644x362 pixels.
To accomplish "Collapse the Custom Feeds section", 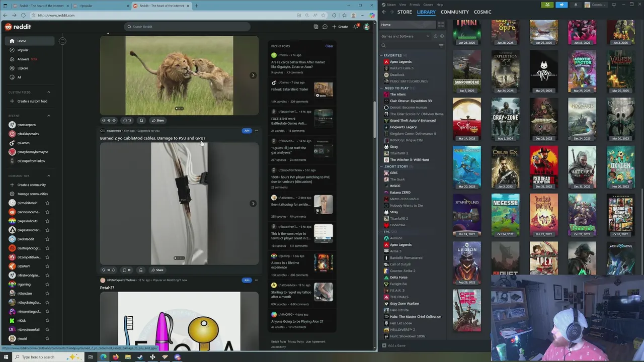I will click(x=49, y=92).
